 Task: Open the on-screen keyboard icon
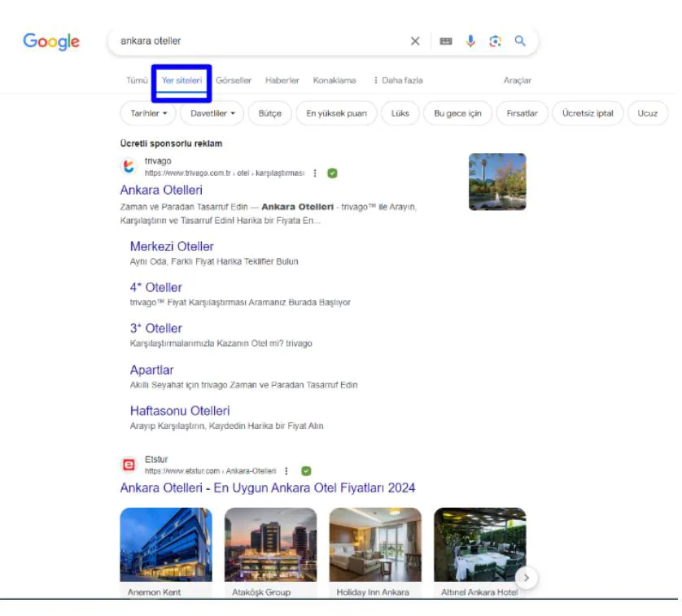tap(446, 41)
